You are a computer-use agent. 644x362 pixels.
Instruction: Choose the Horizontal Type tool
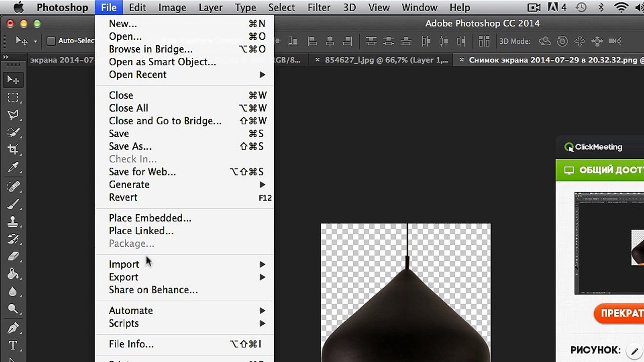click(x=13, y=346)
